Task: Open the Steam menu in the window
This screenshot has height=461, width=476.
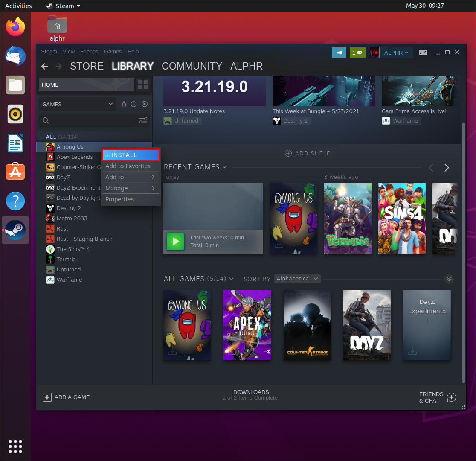Action: coord(49,51)
